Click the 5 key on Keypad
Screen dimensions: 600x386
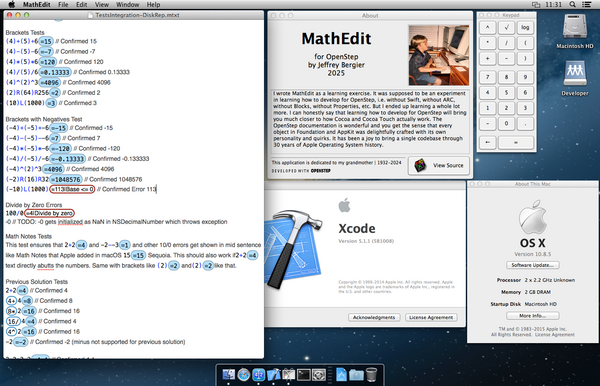(506, 93)
